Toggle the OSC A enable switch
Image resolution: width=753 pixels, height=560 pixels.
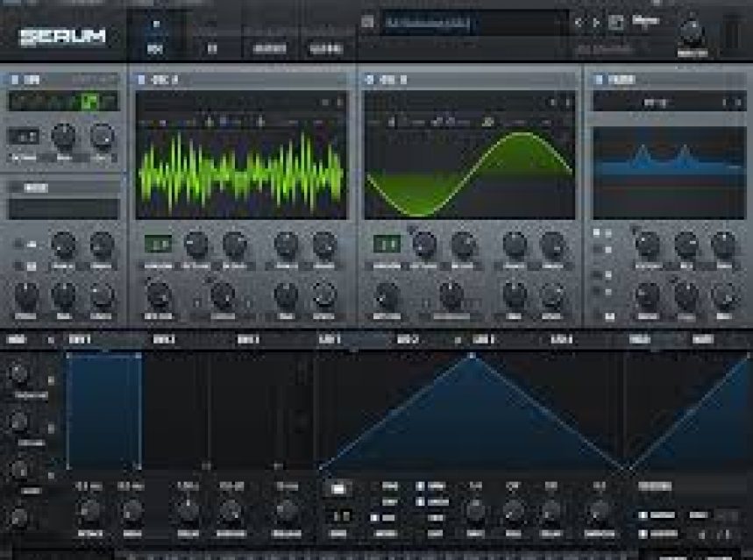pos(141,80)
